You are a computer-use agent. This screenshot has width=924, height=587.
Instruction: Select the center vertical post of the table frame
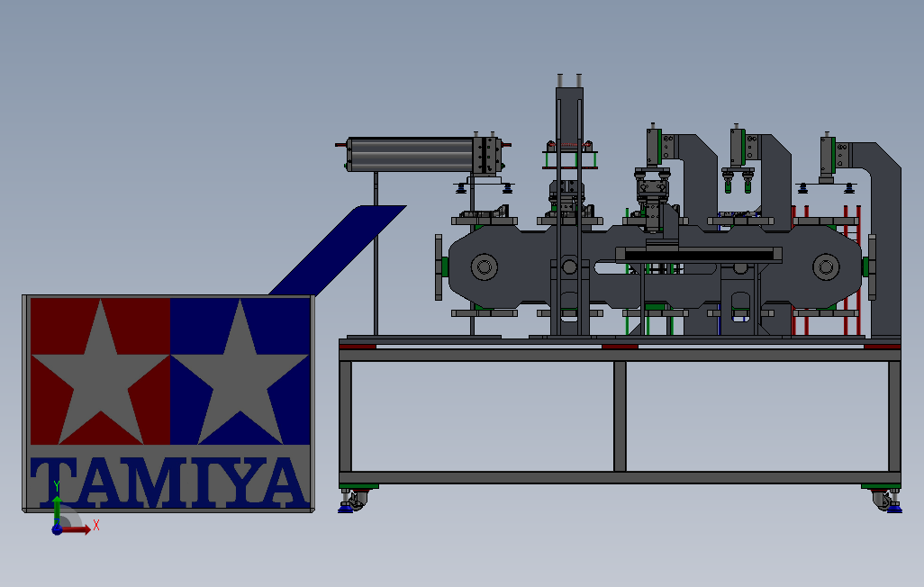620,416
